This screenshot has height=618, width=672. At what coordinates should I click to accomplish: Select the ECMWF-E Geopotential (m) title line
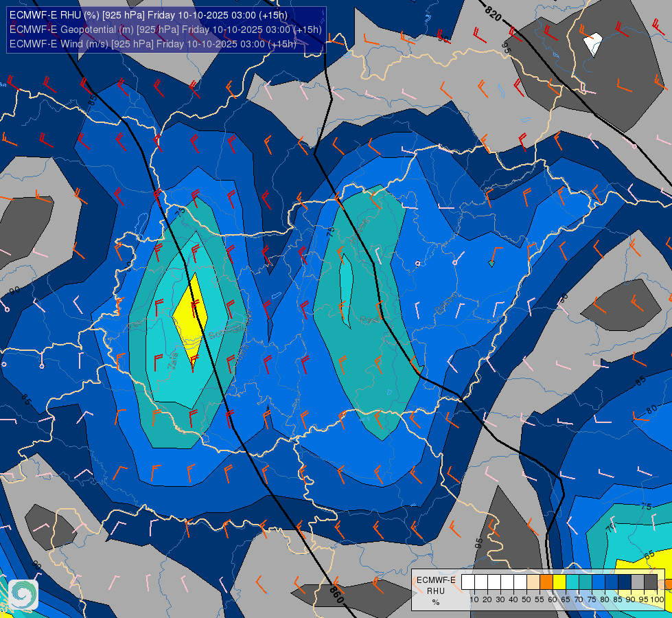coord(165,30)
